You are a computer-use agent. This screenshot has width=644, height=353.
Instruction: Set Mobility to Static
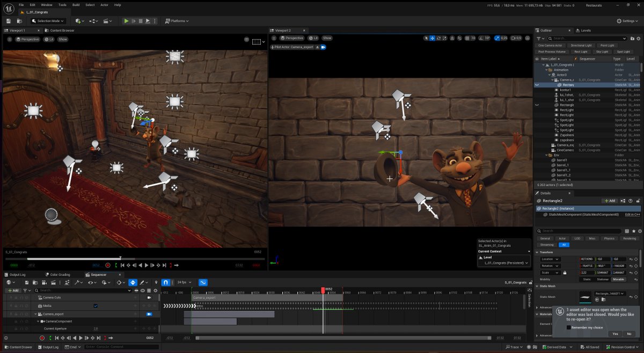pos(587,279)
